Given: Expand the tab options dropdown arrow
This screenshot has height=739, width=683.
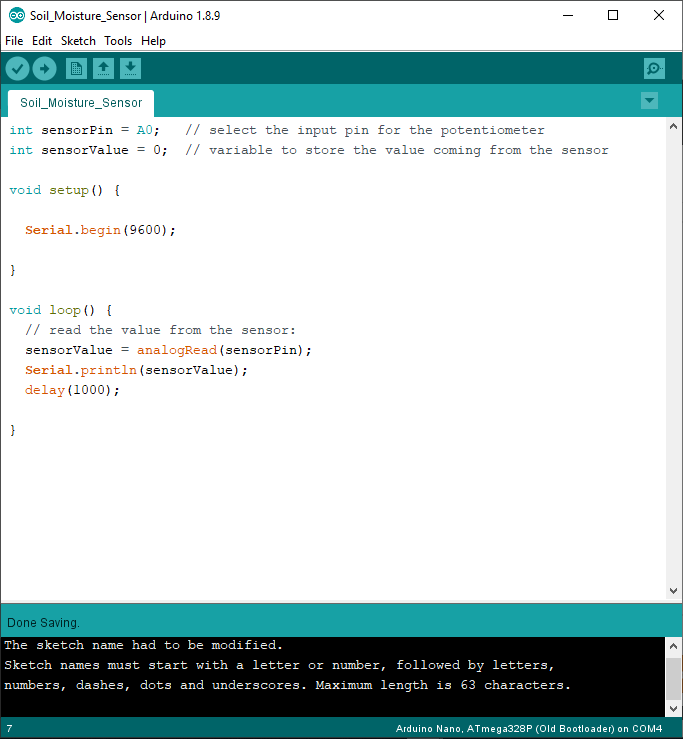Looking at the screenshot, I should (650, 100).
